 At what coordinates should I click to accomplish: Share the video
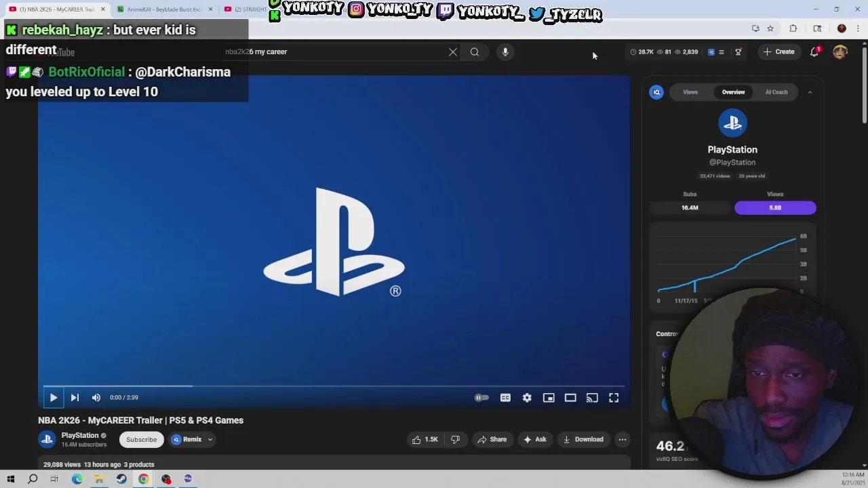coord(492,439)
